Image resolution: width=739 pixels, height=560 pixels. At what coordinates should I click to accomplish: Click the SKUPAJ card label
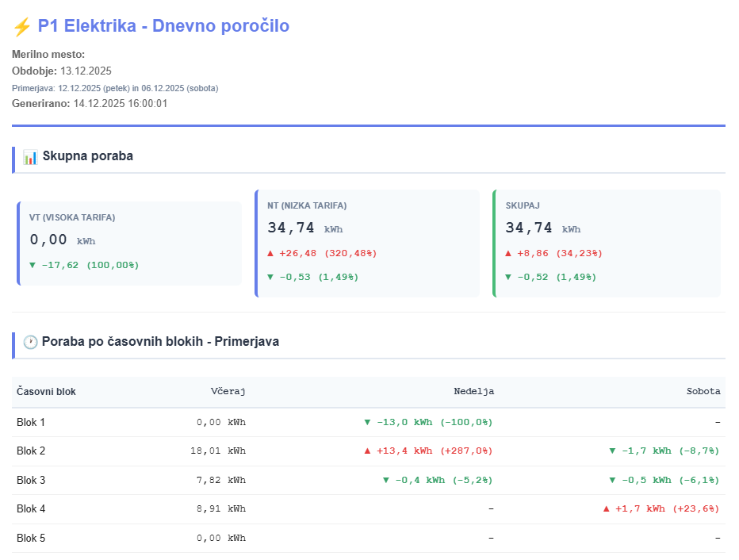522,205
